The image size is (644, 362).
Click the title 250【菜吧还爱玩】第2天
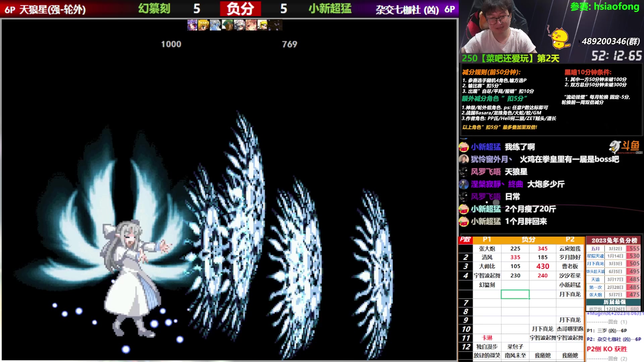[x=511, y=58]
